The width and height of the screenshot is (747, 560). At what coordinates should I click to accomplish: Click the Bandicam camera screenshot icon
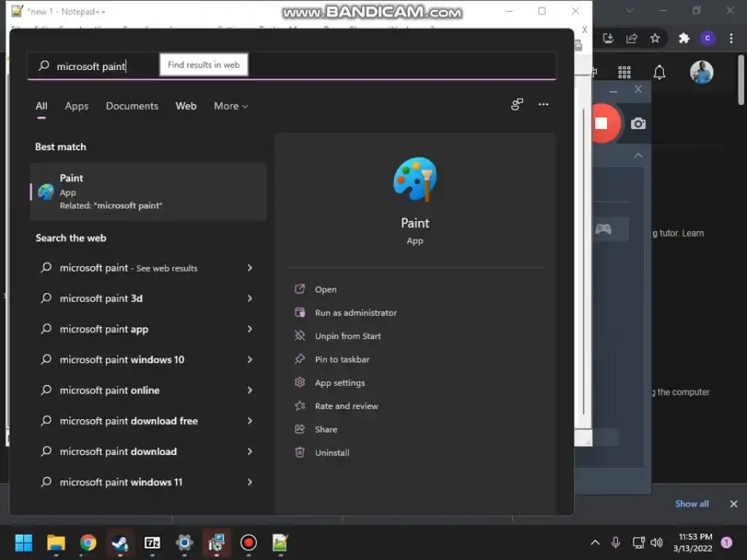coord(638,124)
